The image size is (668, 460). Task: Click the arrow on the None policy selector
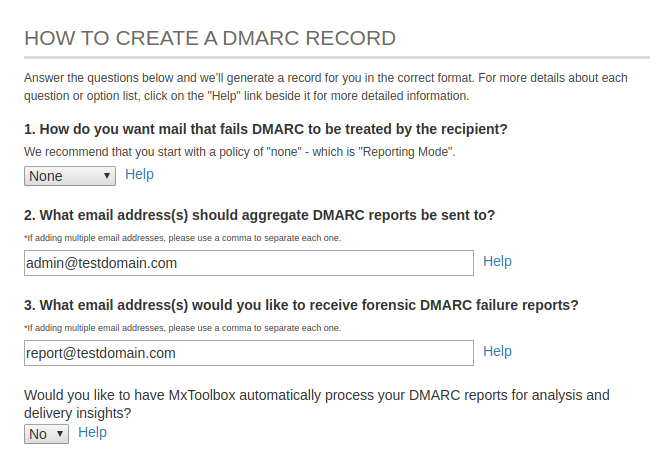[x=106, y=176]
